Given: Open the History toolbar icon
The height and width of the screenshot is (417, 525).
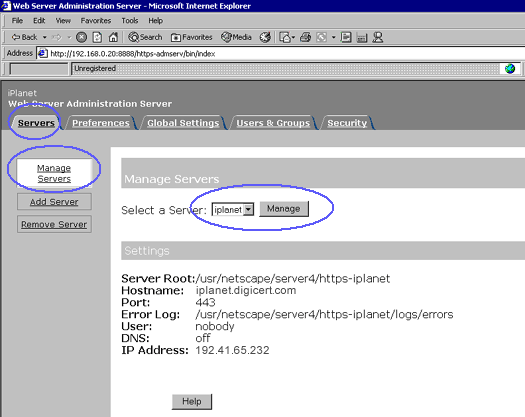Looking at the screenshot, I should point(265,37).
